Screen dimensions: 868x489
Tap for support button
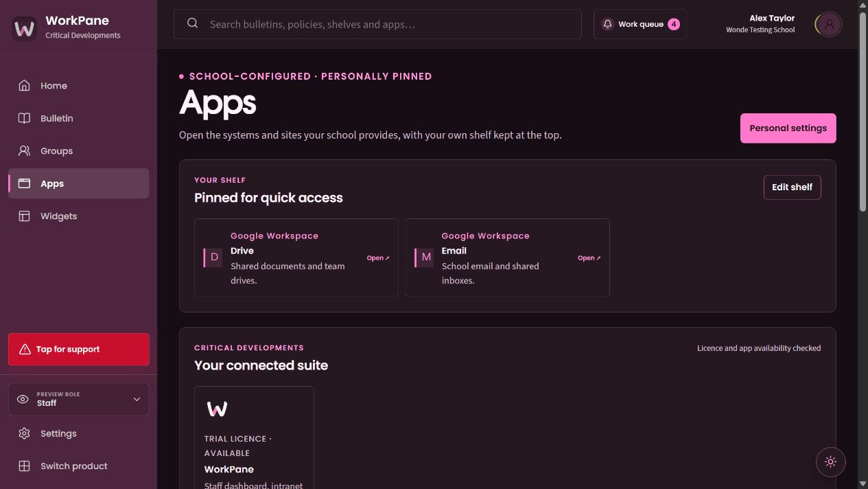tap(78, 349)
